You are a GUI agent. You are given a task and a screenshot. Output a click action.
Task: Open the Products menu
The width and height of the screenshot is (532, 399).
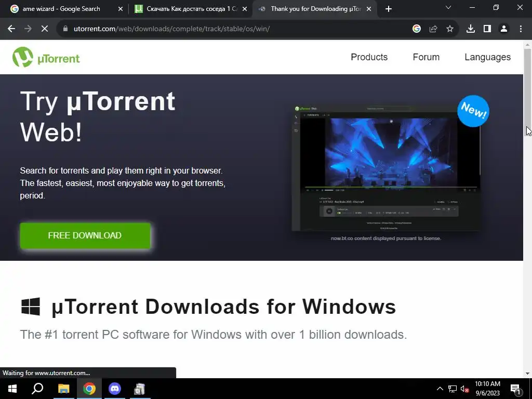(x=369, y=57)
